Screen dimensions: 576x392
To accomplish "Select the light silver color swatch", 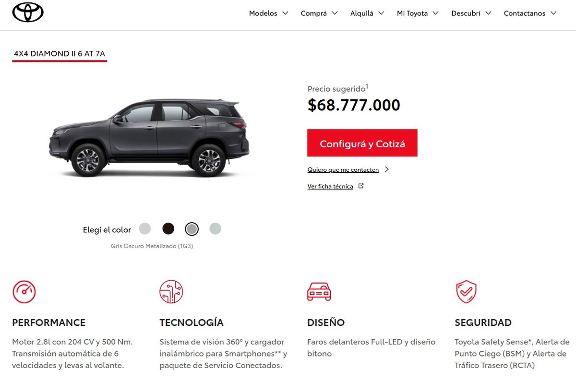I will pyautogui.click(x=145, y=228).
